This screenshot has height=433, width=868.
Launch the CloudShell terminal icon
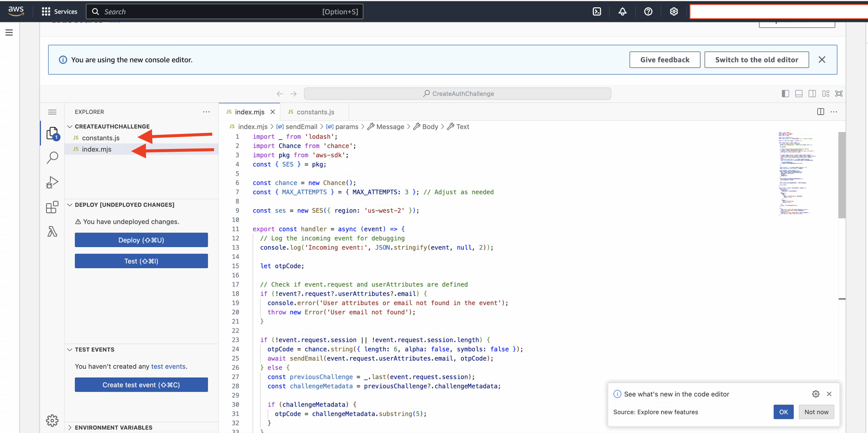coord(597,12)
